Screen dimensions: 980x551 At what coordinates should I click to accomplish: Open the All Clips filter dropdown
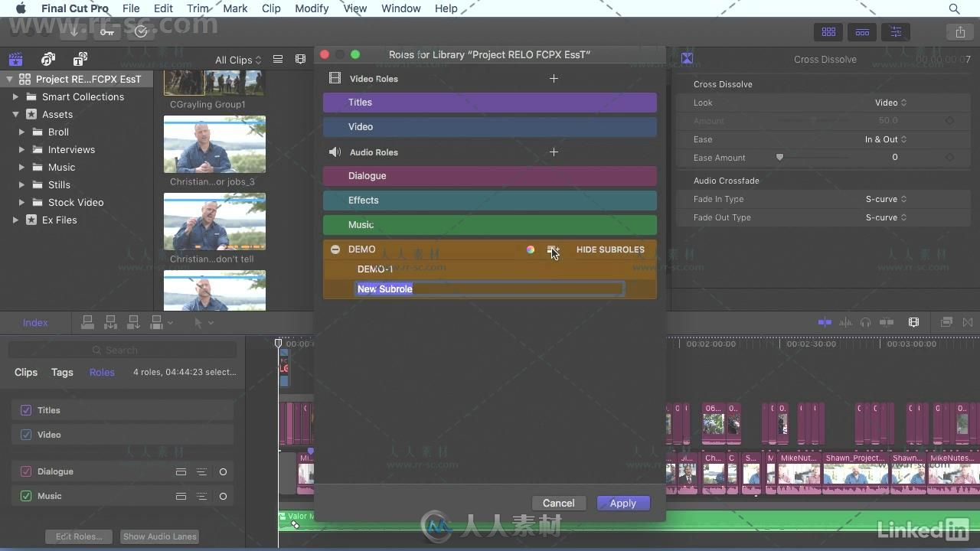click(x=238, y=60)
